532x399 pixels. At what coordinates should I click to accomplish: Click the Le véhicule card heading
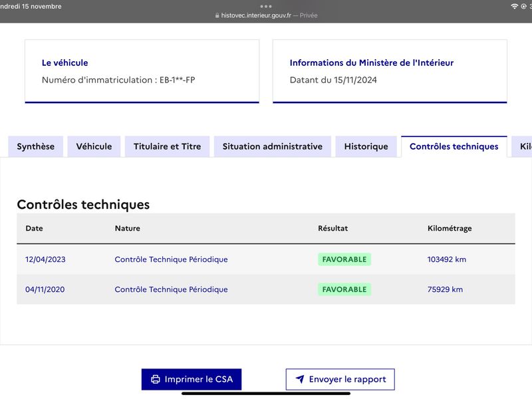65,63
